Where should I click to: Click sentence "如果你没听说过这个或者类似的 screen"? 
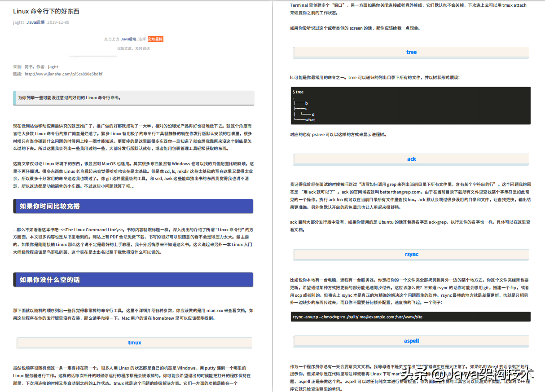[355, 28]
